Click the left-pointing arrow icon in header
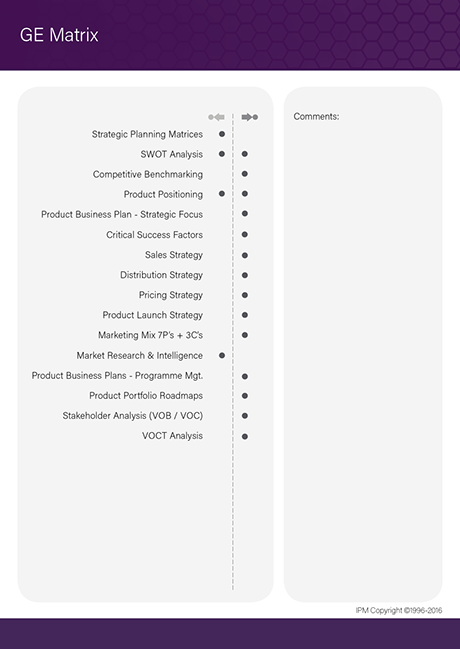 click(217, 117)
